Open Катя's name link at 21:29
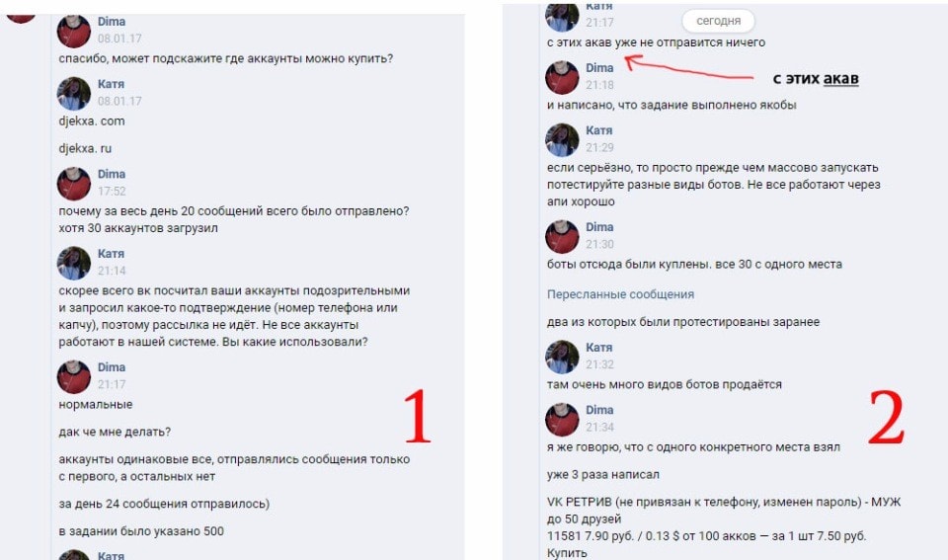The height and width of the screenshot is (560, 948). (598, 130)
